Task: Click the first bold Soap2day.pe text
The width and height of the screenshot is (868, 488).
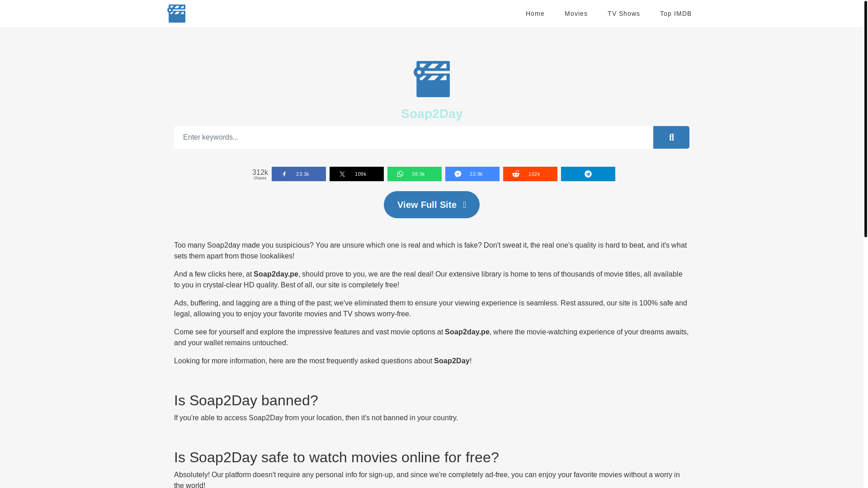Action: click(x=276, y=274)
